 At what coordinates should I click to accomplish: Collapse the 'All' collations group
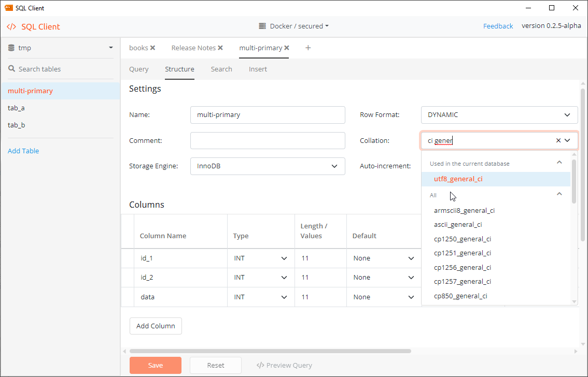[x=559, y=194]
